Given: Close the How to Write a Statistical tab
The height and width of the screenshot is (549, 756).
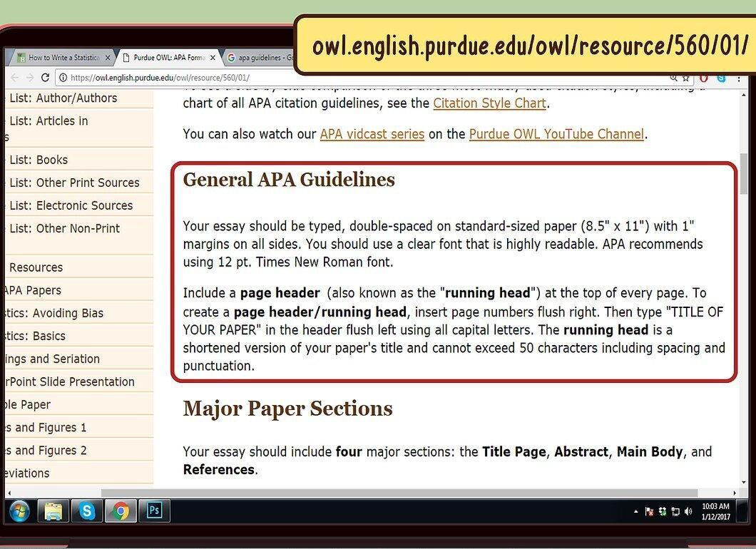Looking at the screenshot, I should 108,57.
